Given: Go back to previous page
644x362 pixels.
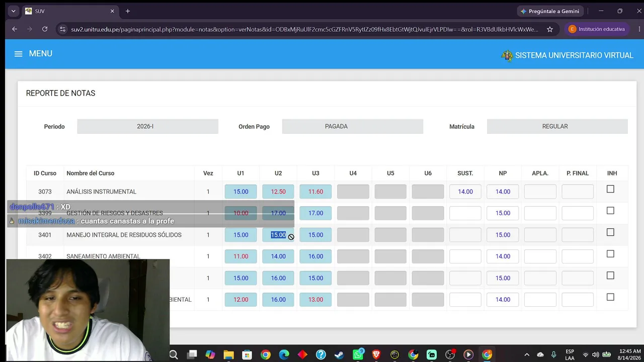Looking at the screenshot, I should (15, 29).
